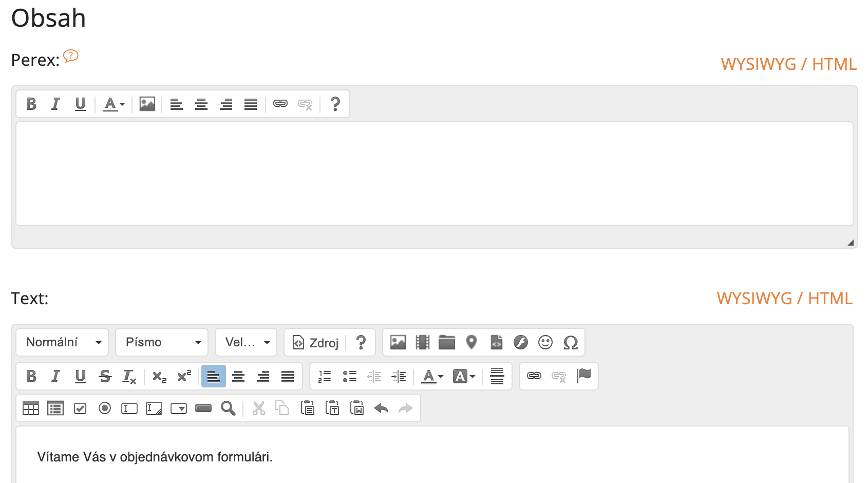Insert a table in Text editor

pos(31,408)
